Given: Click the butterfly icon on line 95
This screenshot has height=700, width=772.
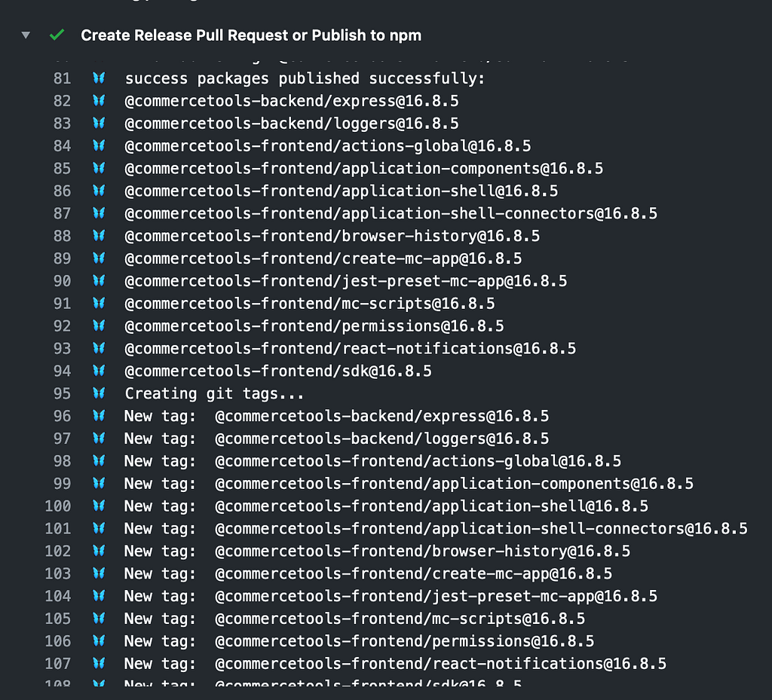Looking at the screenshot, I should (x=99, y=393).
